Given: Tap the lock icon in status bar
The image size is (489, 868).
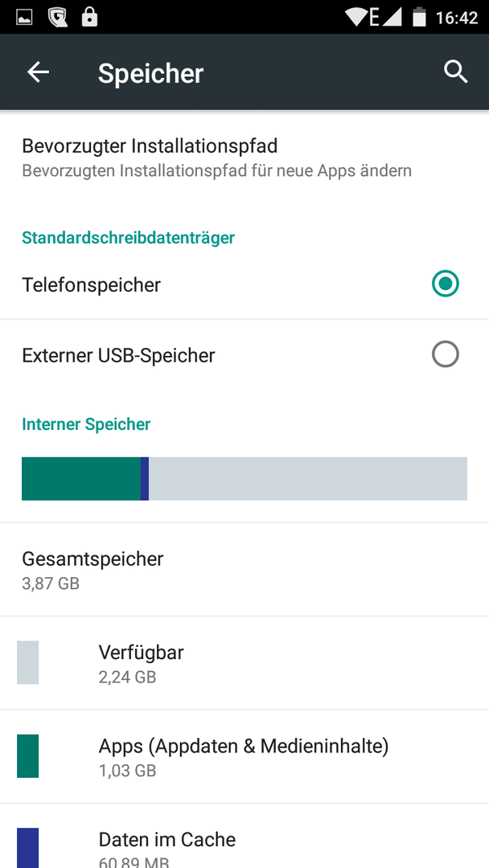Looking at the screenshot, I should coord(88,17).
